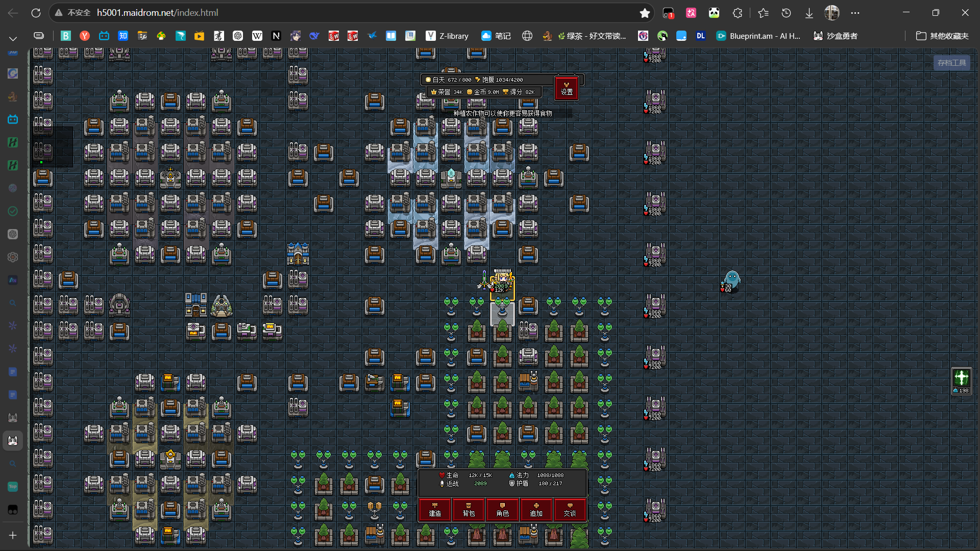This screenshot has height=551, width=980.
Task: Open the panda extension icon
Action: pyautogui.click(x=714, y=13)
